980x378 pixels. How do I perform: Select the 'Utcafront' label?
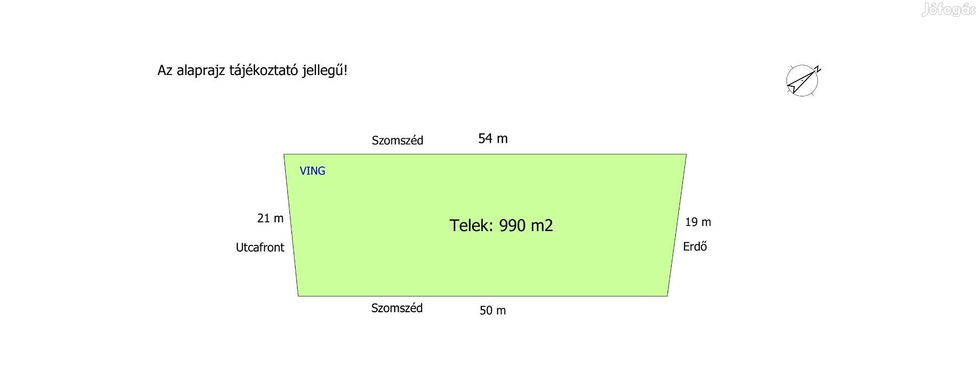click(260, 247)
